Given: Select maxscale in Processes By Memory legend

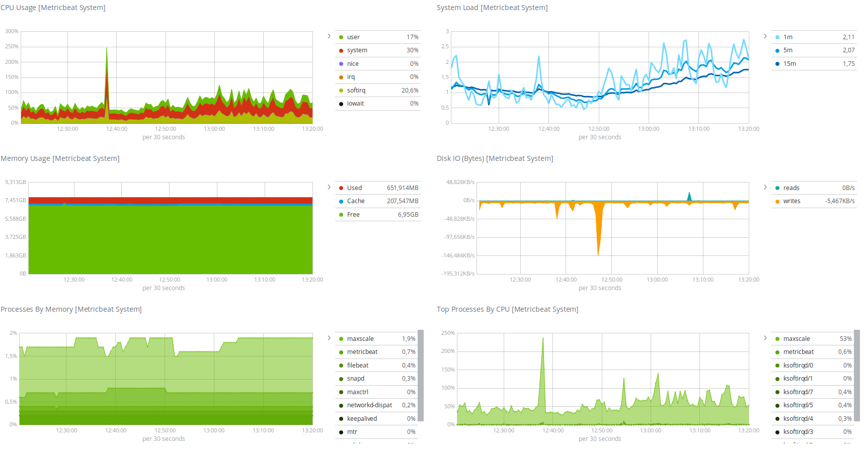Looking at the screenshot, I should click(360, 339).
